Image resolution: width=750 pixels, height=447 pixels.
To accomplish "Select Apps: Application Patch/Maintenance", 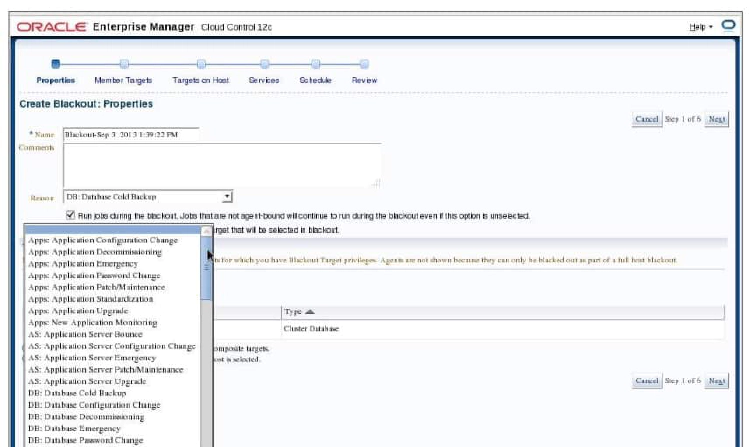I will (96, 287).
